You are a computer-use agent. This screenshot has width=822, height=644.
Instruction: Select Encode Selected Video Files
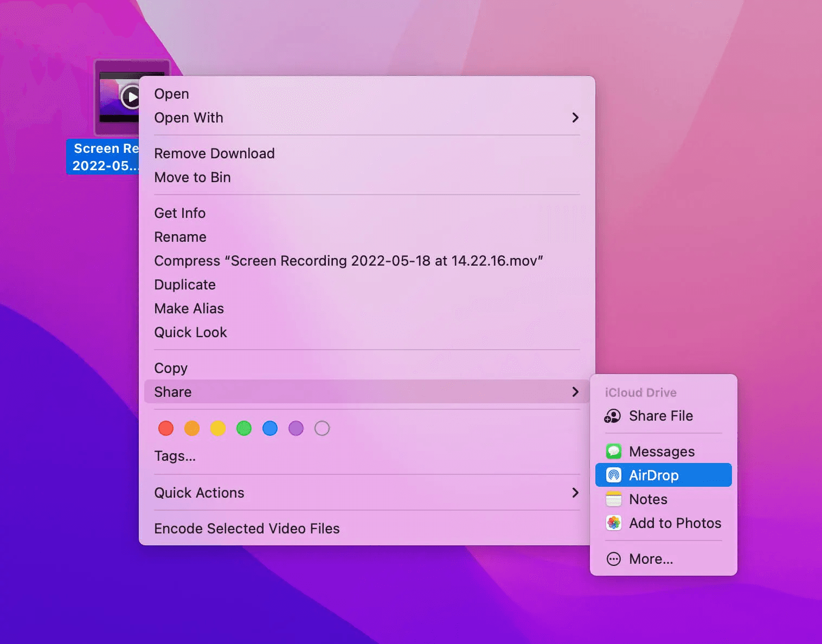367,529
